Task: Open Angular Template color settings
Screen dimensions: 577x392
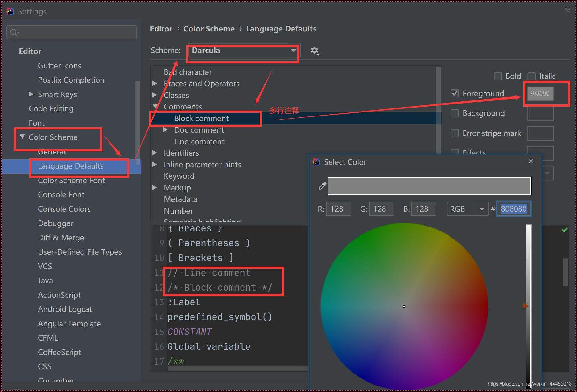Action: [x=69, y=324]
